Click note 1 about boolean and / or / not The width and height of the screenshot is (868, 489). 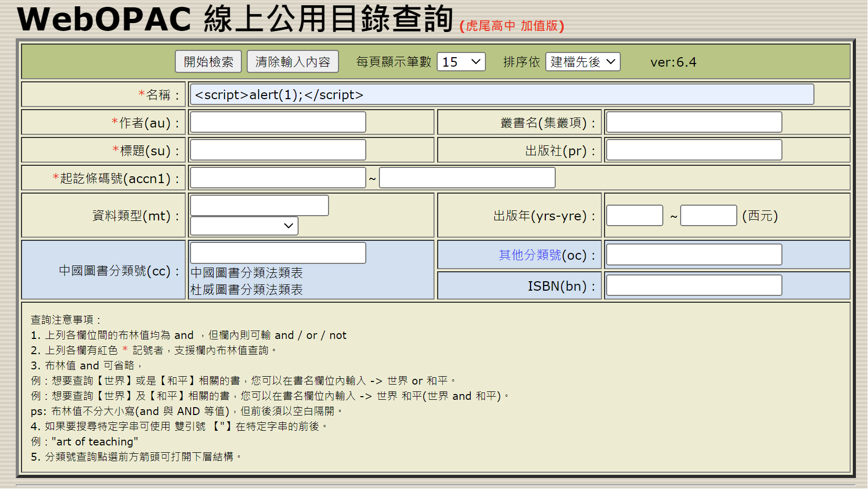[188, 335]
